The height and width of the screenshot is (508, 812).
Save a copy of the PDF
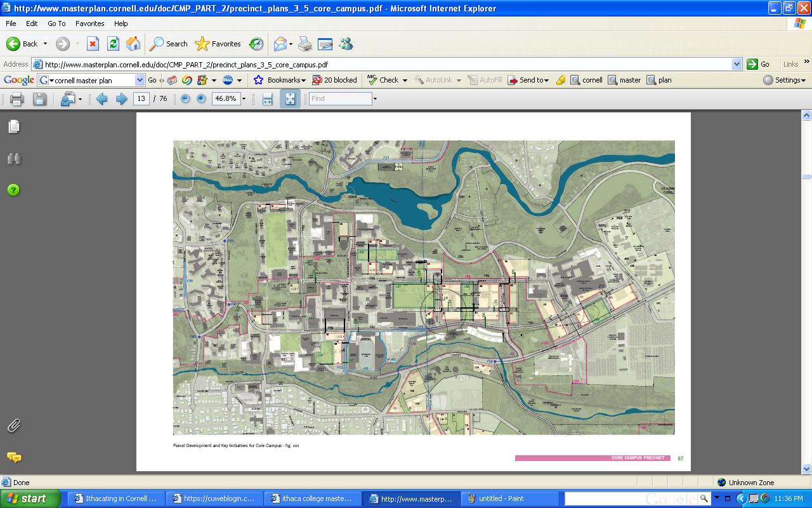click(x=39, y=99)
